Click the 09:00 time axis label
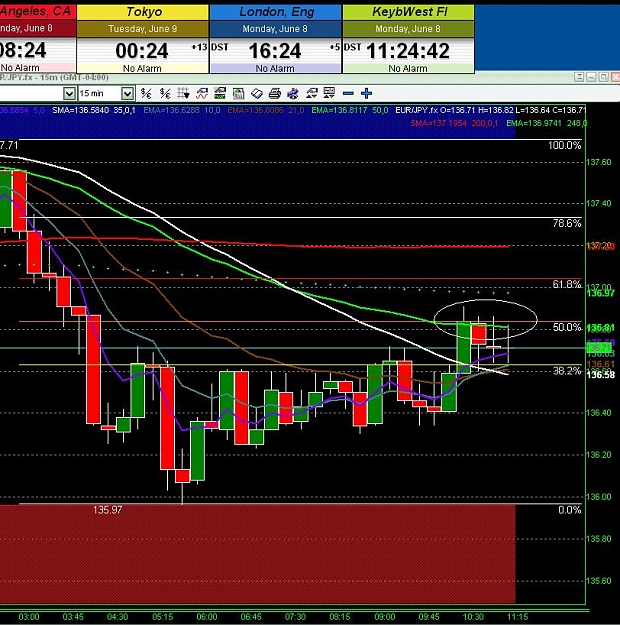This screenshot has width=620, height=625. tap(385, 617)
